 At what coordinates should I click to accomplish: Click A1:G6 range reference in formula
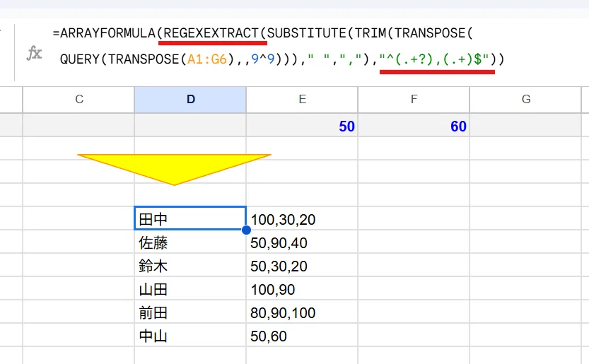[207, 59]
